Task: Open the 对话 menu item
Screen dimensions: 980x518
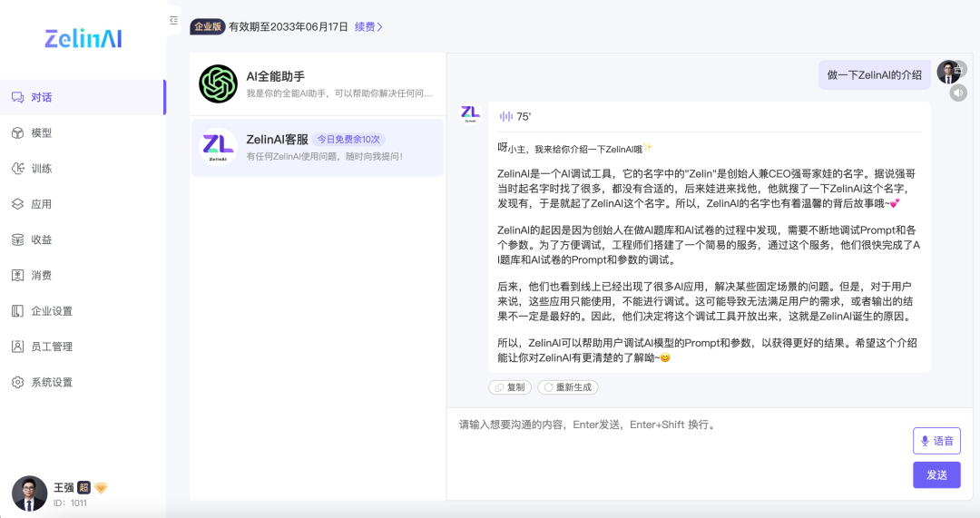Action: 83,97
